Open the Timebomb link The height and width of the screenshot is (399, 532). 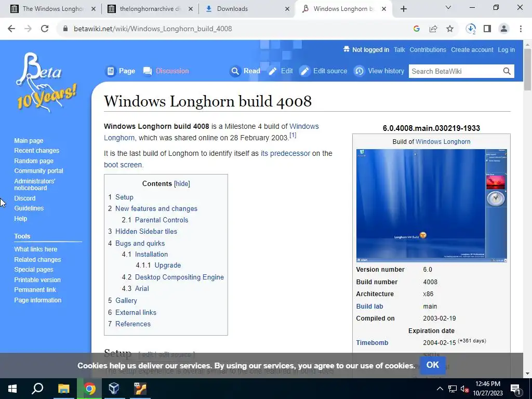pos(372,343)
